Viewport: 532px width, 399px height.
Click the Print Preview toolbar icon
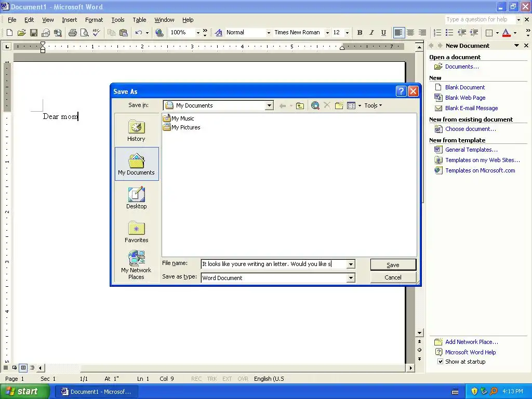point(85,33)
